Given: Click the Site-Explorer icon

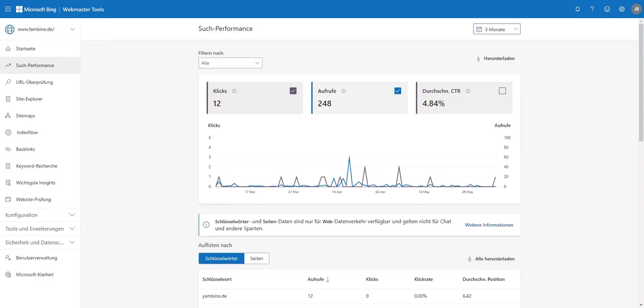Looking at the screenshot, I should coord(8,99).
